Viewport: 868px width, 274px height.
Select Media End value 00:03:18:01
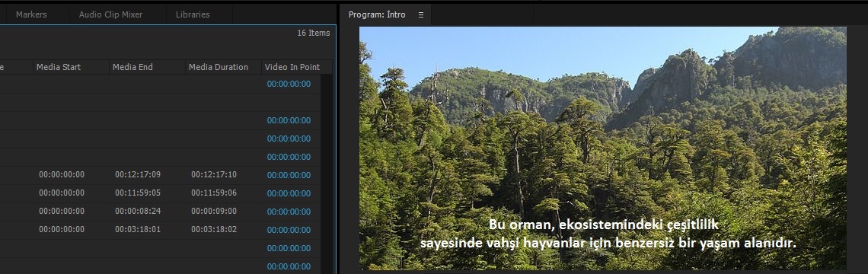click(x=138, y=229)
